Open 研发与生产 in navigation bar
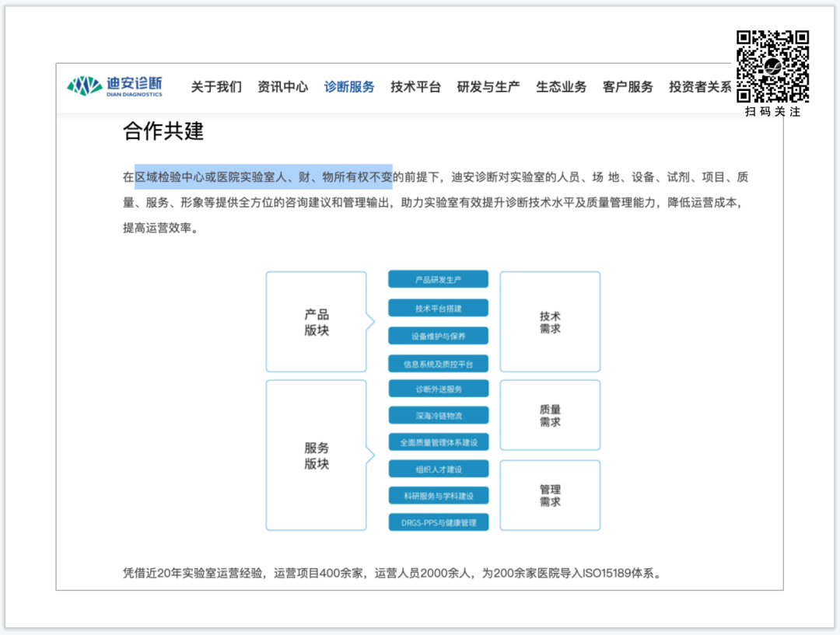Viewport: 840px width, 635px height. coord(488,87)
